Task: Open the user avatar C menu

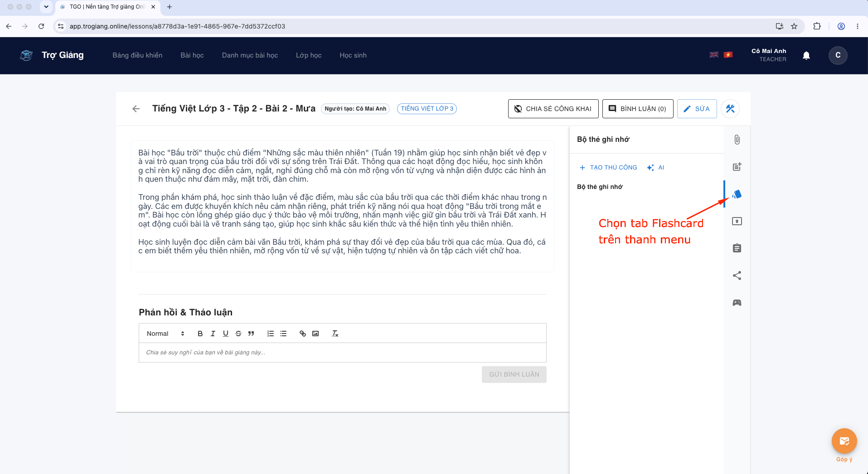Action: click(x=838, y=55)
